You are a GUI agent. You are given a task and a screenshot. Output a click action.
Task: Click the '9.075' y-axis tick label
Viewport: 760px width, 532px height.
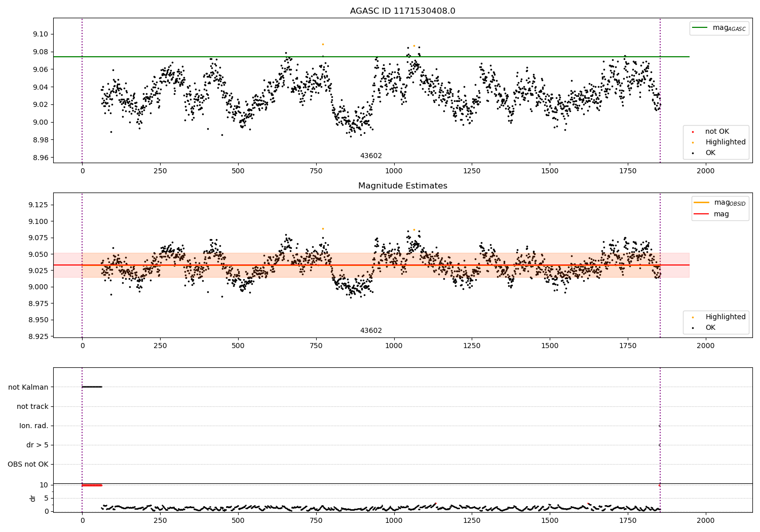(39, 238)
